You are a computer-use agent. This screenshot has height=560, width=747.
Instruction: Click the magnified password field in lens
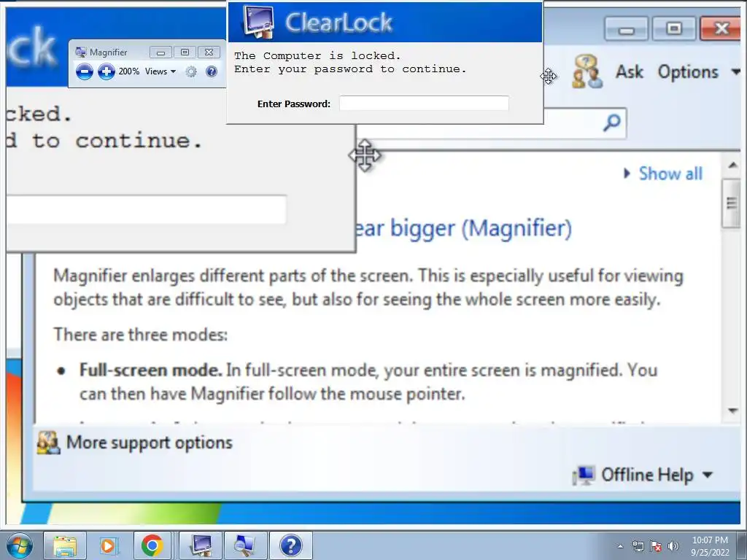click(x=147, y=209)
